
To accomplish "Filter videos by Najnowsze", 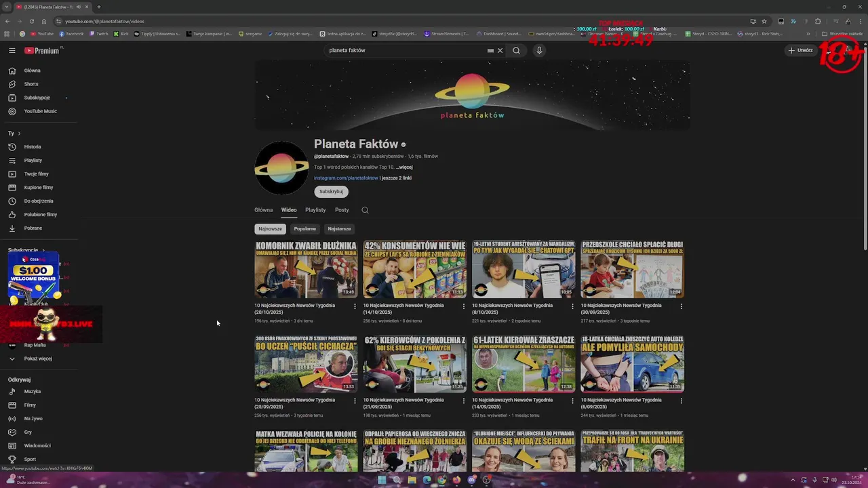I will [270, 229].
